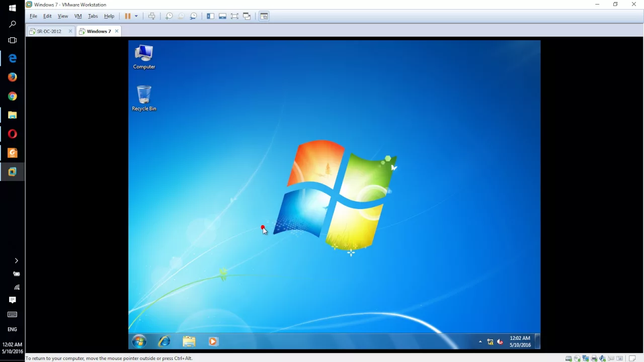Open the CD/DVD device status icon

click(x=577, y=358)
